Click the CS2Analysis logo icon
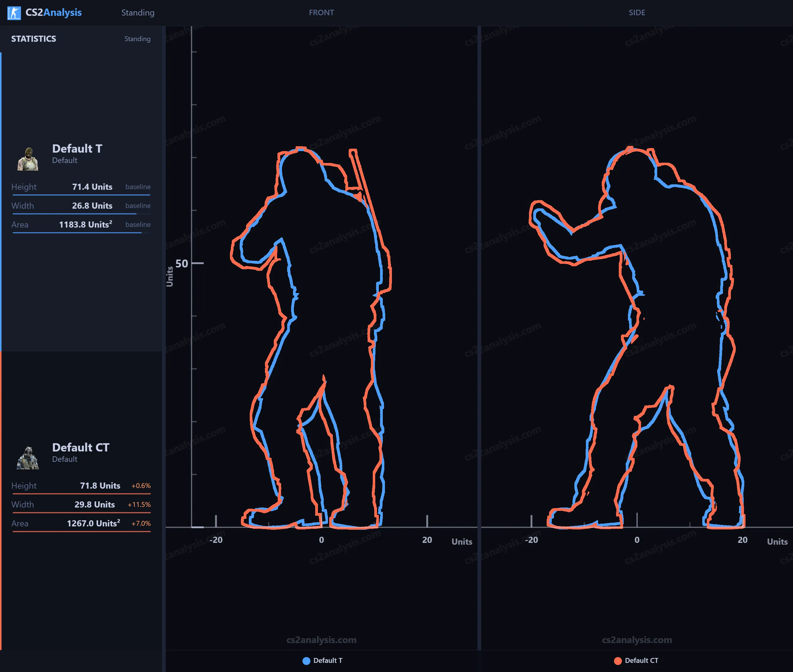793x672 pixels. click(x=14, y=13)
